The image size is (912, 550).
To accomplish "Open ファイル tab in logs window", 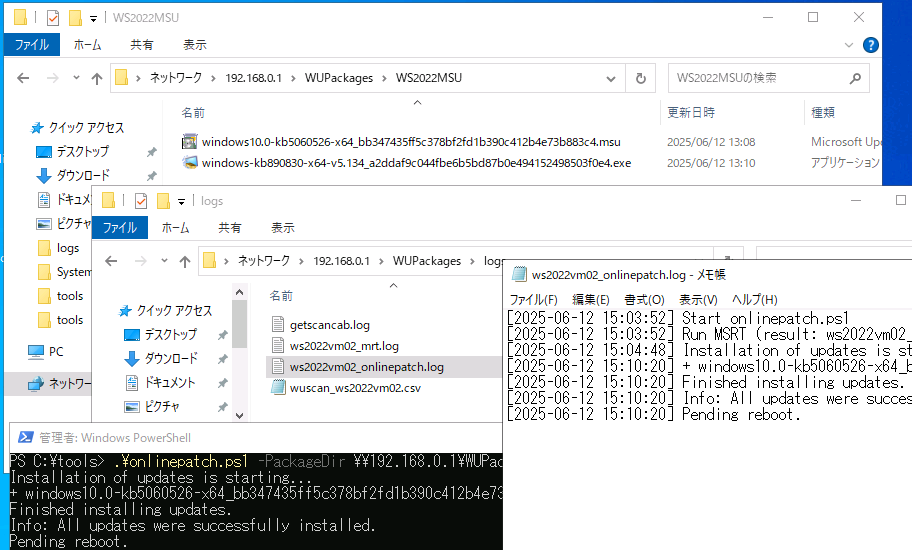I will click(x=120, y=227).
